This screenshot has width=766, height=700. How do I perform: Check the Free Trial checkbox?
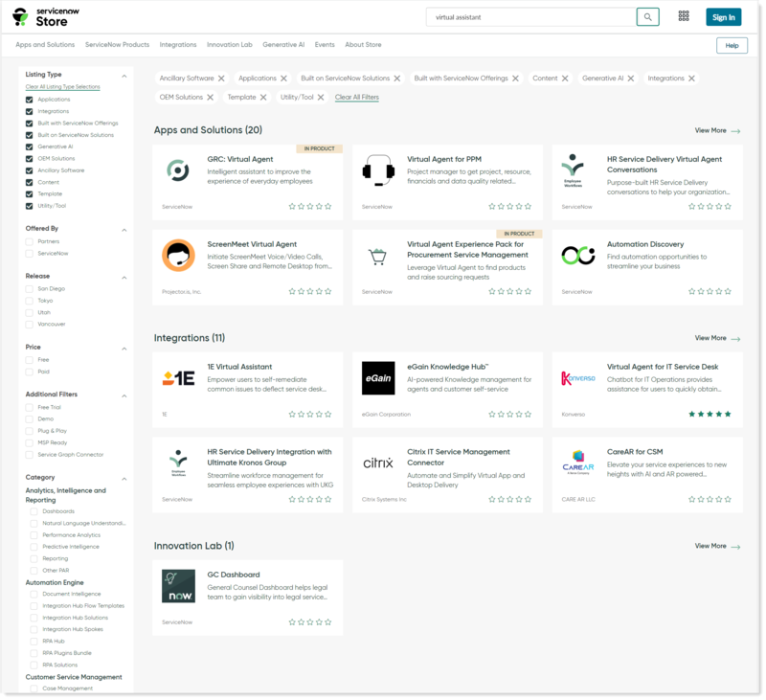point(30,407)
